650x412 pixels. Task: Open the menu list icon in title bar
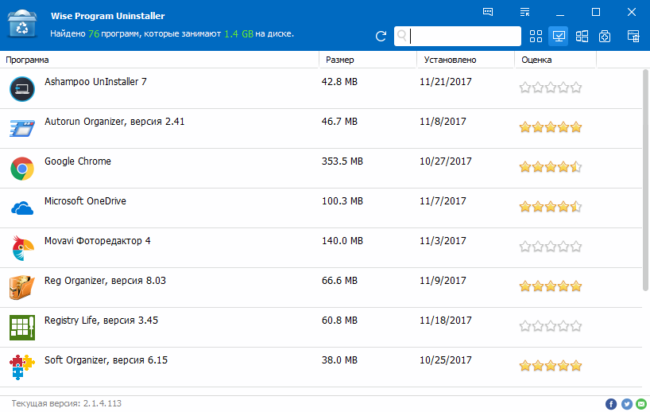(525, 12)
